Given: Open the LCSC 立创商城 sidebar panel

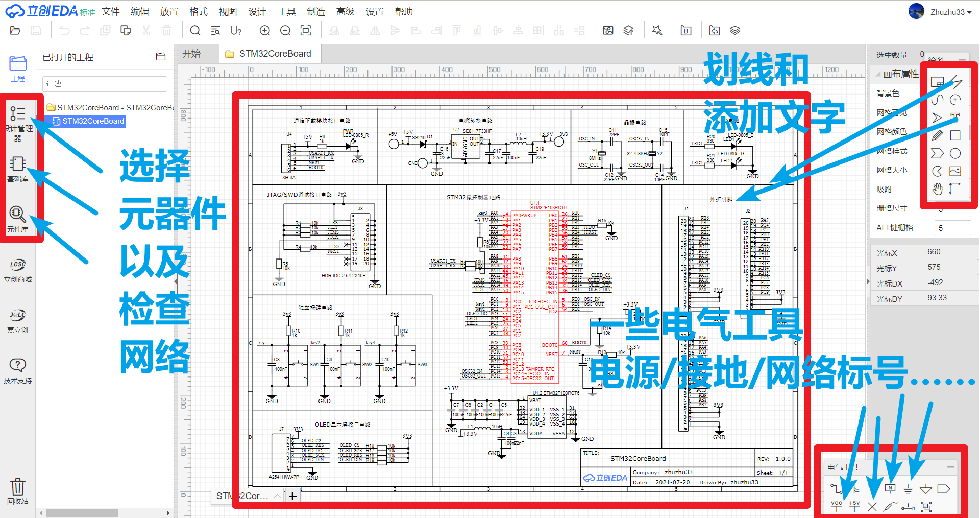Looking at the screenshot, I should click(17, 270).
